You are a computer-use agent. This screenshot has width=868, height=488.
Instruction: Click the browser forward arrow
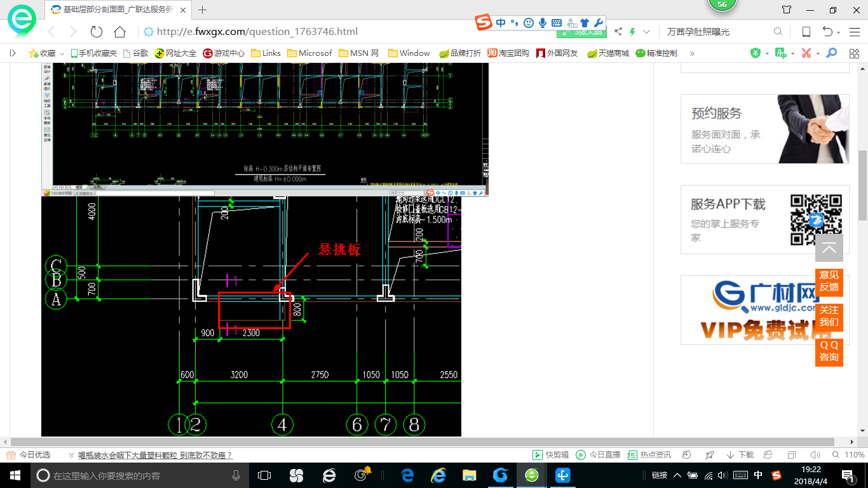pos(73,32)
